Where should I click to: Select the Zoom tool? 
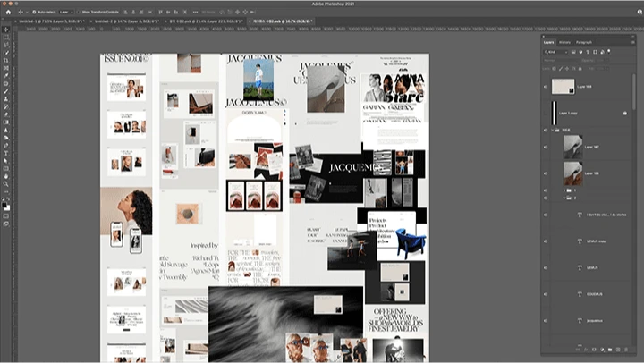tap(5, 184)
